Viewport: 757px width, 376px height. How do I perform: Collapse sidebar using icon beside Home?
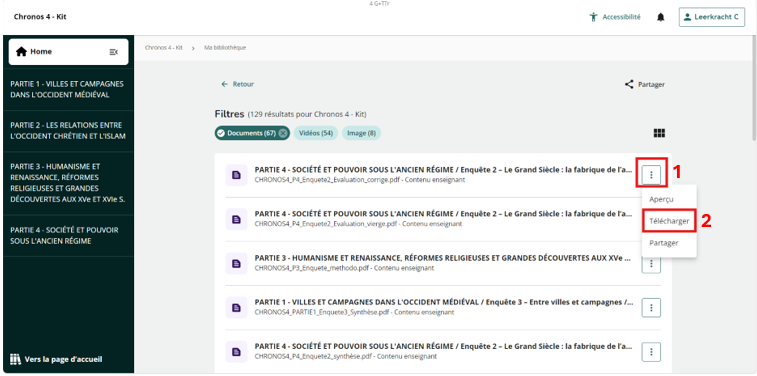click(x=113, y=52)
